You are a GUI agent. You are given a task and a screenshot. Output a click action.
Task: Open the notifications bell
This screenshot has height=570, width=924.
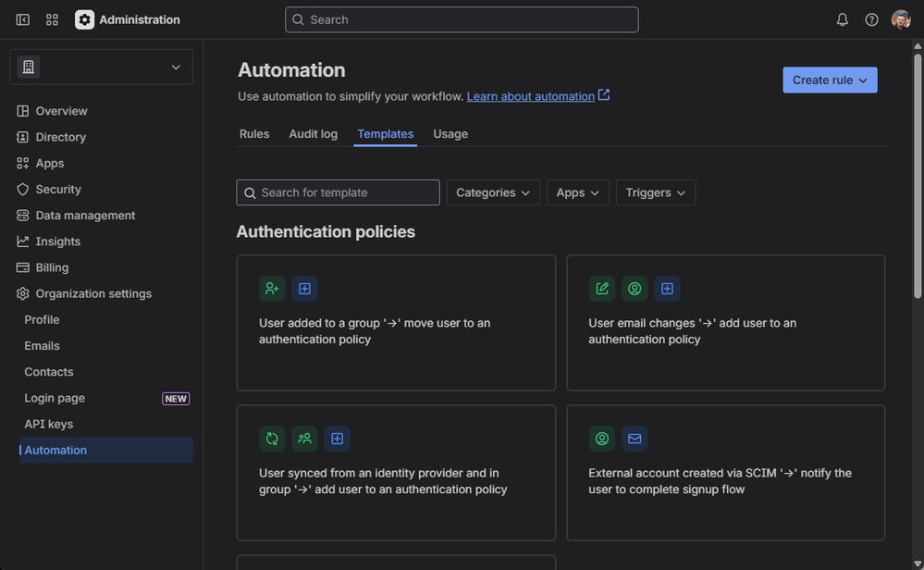coord(842,19)
